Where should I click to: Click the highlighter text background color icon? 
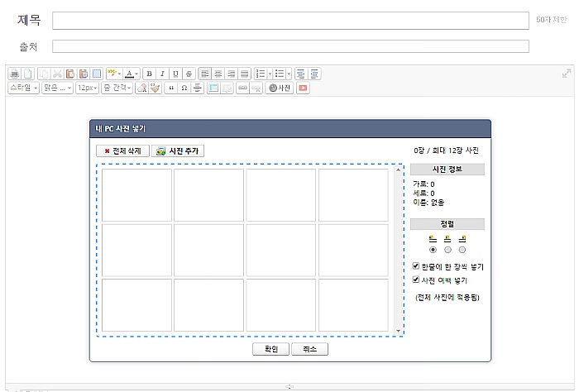112,74
